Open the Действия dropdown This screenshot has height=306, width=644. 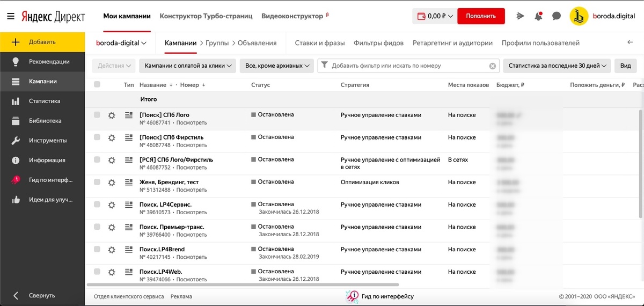tap(114, 65)
